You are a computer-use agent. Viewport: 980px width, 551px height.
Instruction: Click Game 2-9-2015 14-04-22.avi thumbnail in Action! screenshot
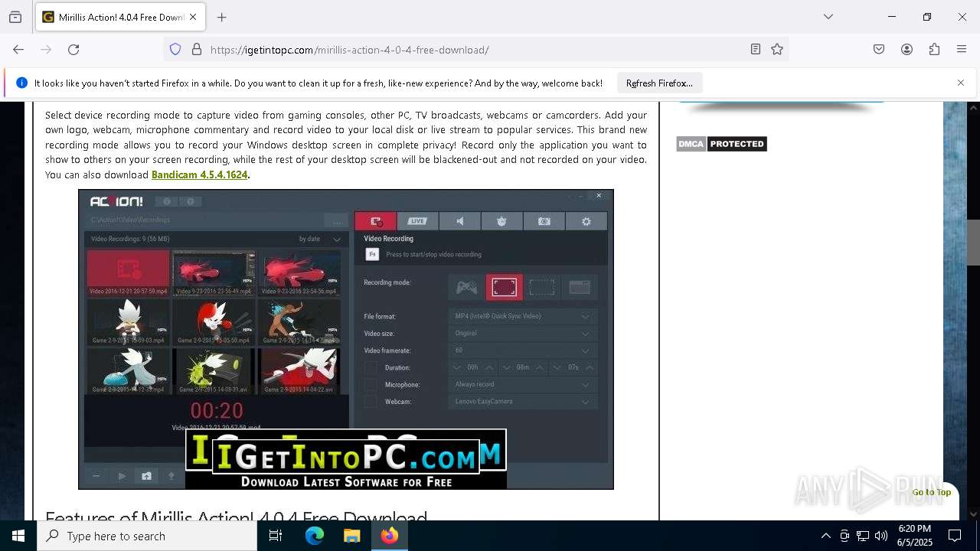coord(299,371)
